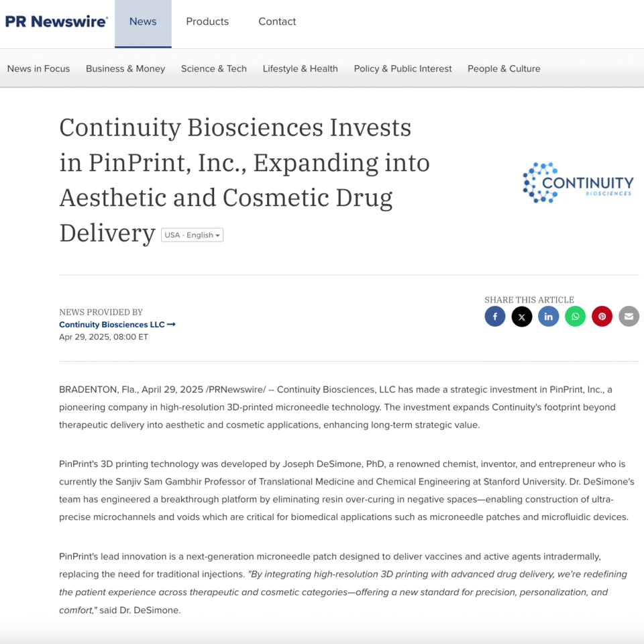Expand Business & Money category
The height and width of the screenshot is (644, 644).
[x=125, y=68]
